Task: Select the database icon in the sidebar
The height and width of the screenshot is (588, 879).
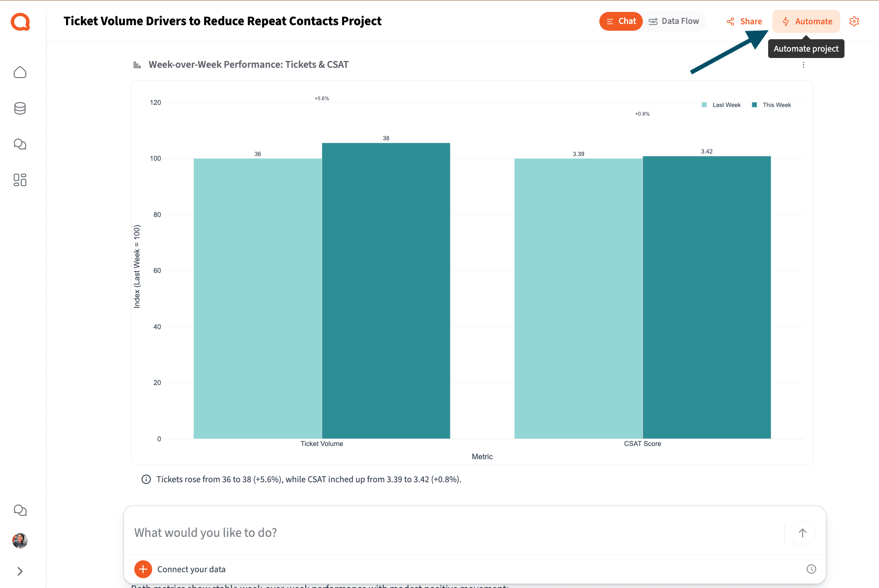Action: (20, 108)
